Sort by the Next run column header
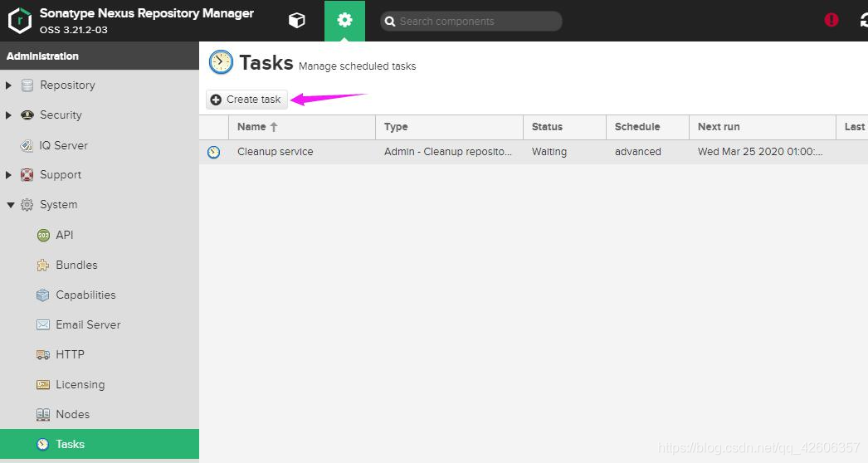The height and width of the screenshot is (463, 868). tap(763, 127)
